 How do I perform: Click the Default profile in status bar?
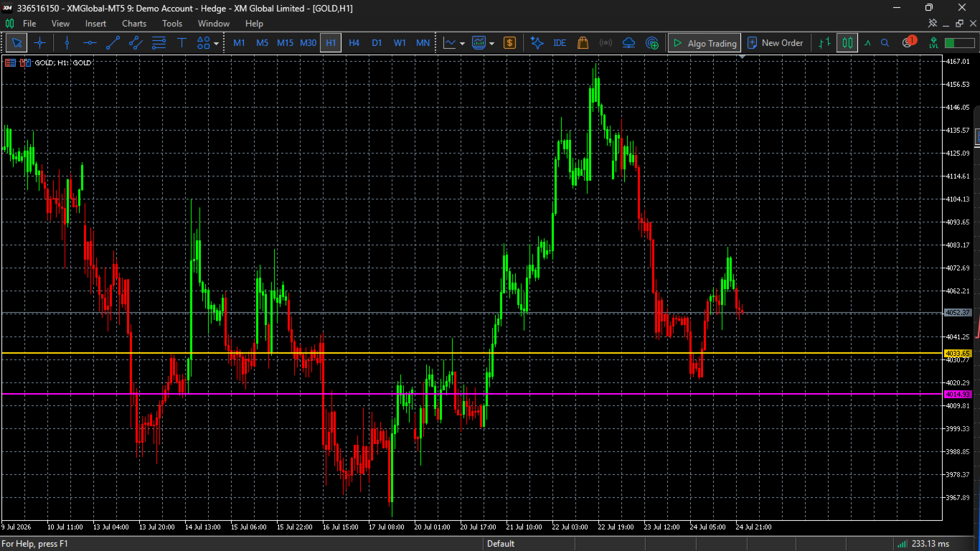tap(501, 544)
